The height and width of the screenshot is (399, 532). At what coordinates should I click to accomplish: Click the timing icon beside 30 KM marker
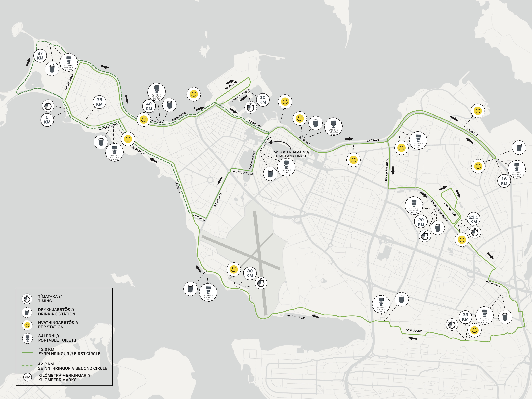(x=261, y=283)
